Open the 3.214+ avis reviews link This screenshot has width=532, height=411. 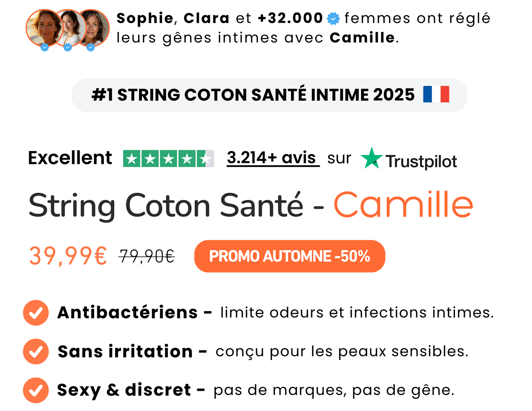point(272,158)
